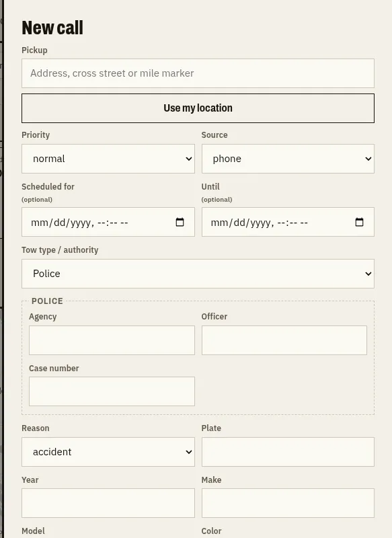Click the POLICE fieldset legend
This screenshot has width=392, height=538.
tap(47, 301)
